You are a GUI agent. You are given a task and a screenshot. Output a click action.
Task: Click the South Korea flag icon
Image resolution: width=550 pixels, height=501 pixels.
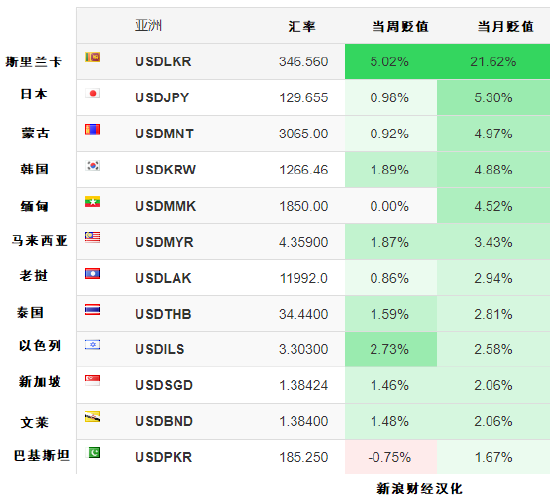pos(93,166)
